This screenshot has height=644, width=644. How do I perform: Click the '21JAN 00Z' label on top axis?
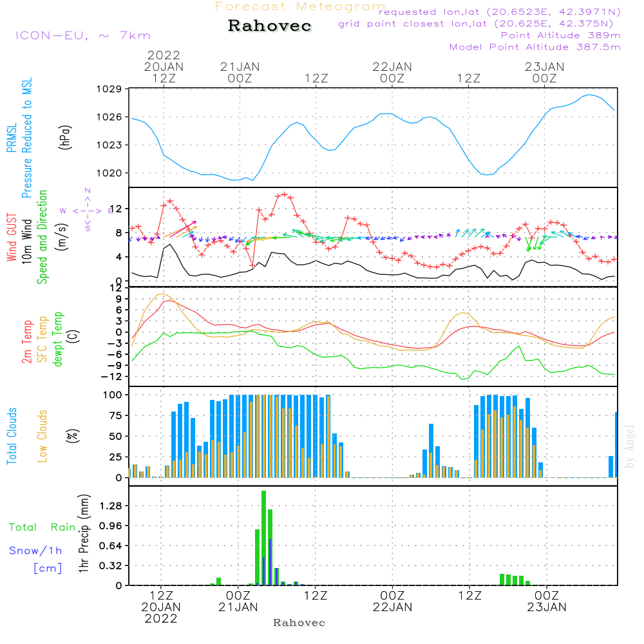point(240,72)
